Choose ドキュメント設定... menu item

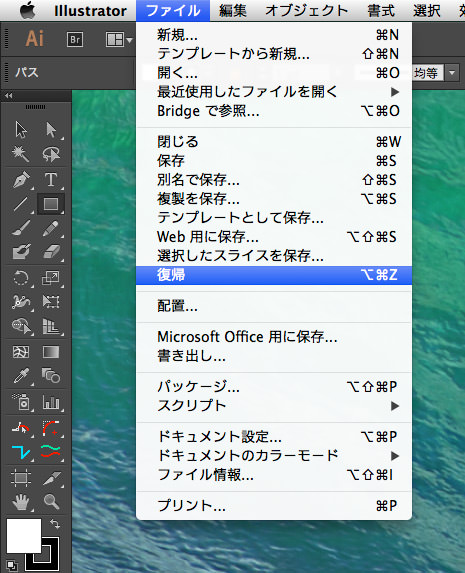coord(274,437)
